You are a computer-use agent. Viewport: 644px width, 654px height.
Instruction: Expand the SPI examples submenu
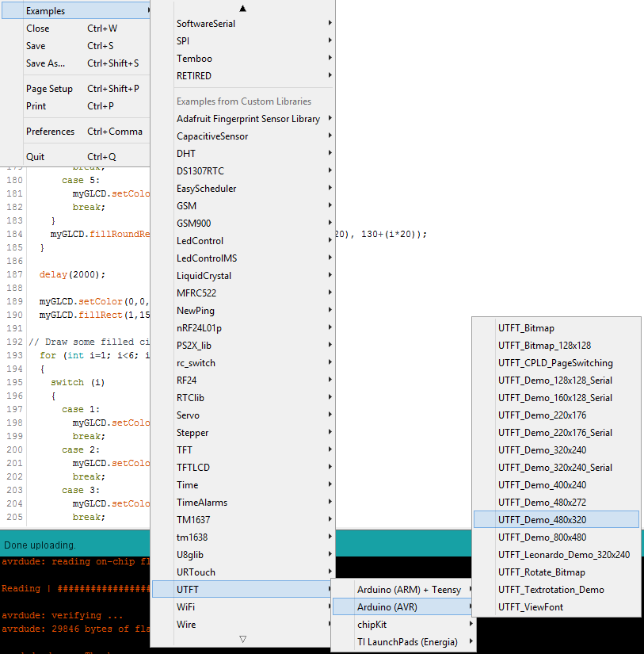(x=242, y=41)
